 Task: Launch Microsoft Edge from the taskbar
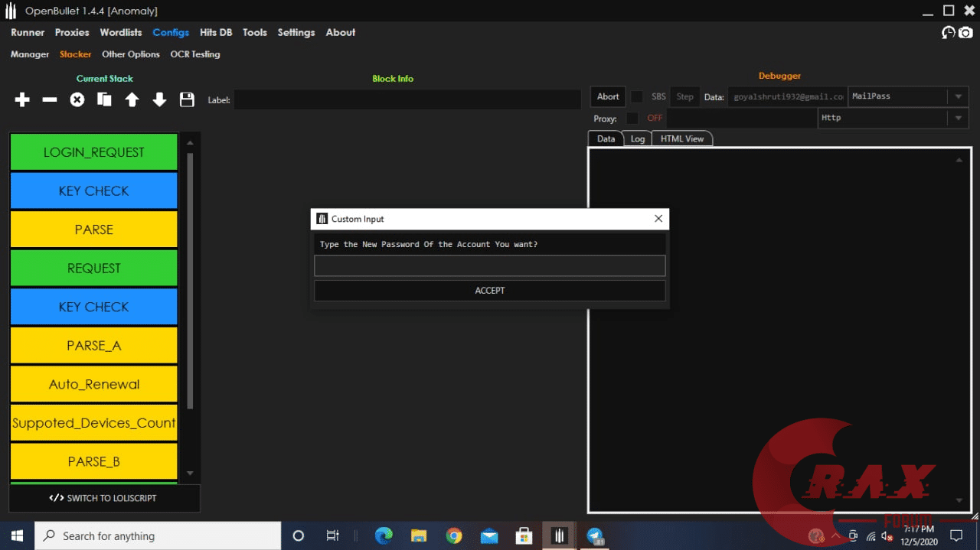tap(384, 535)
